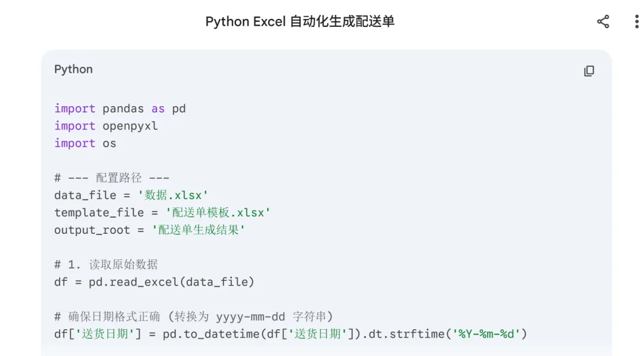644x356 pixels.
Task: Click the 'Python' language label on code block
Action: pos(73,69)
